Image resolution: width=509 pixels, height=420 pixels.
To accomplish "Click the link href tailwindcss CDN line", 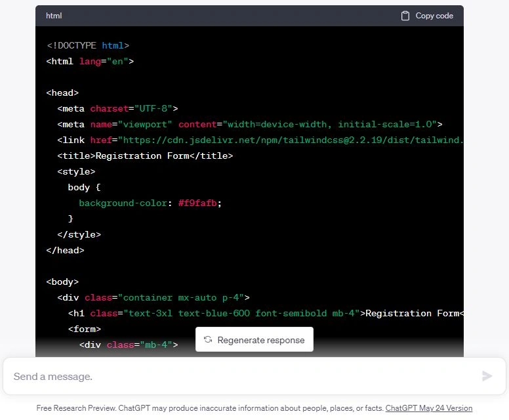I will coord(260,140).
